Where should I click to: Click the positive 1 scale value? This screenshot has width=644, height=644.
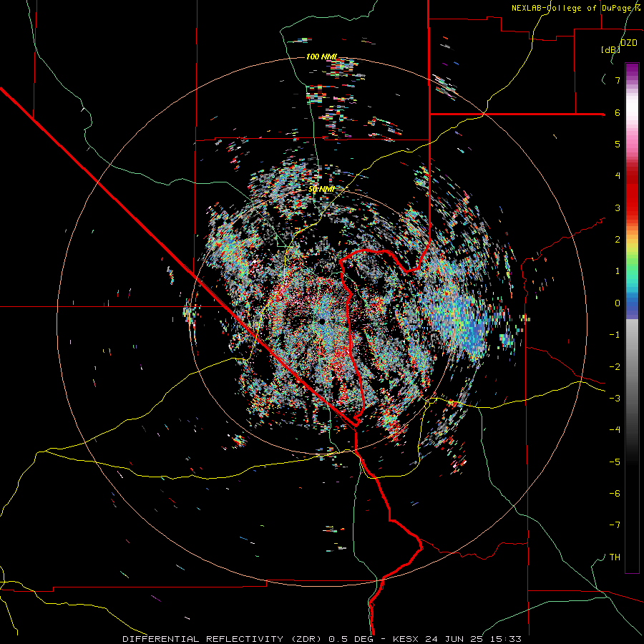click(x=618, y=271)
